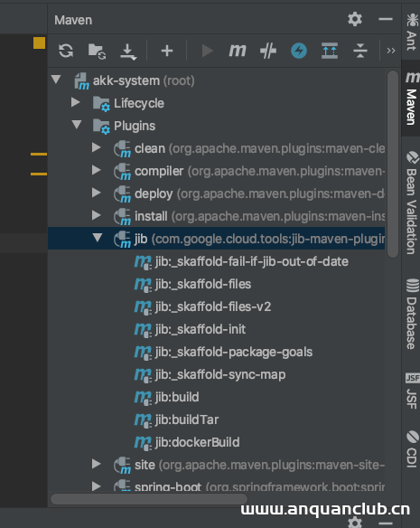420x528 pixels.
Task: Execute Maven goal 'm' icon
Action: [238, 52]
